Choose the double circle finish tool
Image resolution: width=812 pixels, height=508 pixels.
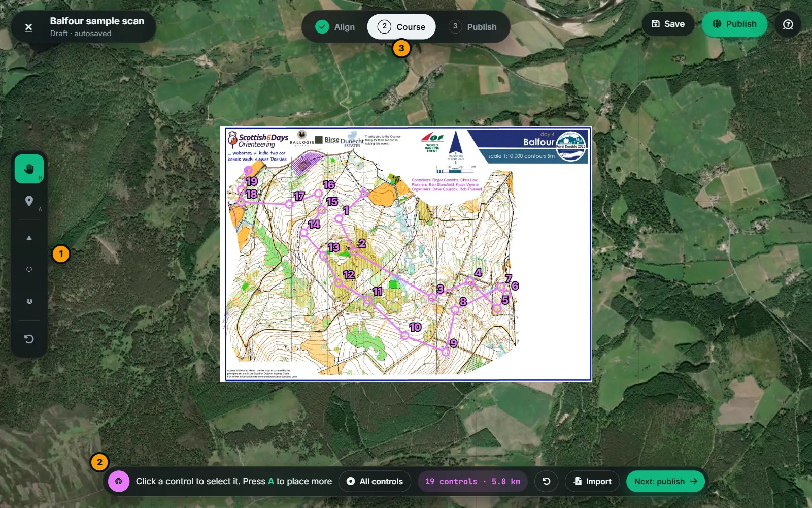coord(29,301)
